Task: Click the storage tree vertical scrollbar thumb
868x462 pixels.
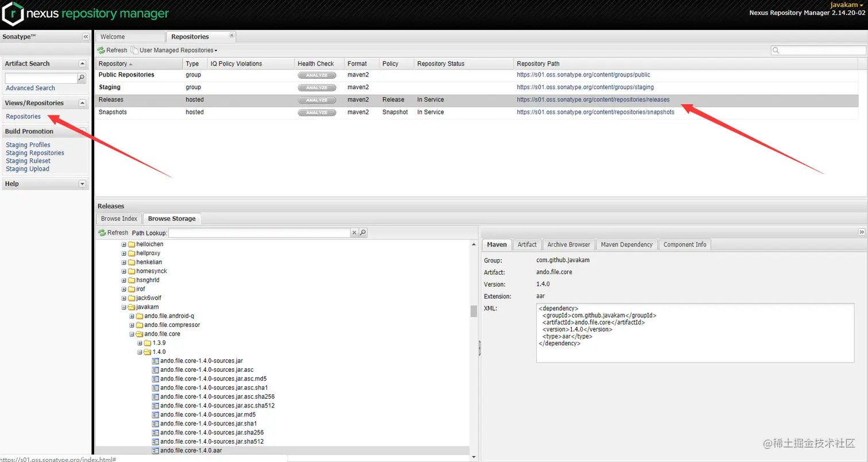Action: (x=474, y=311)
